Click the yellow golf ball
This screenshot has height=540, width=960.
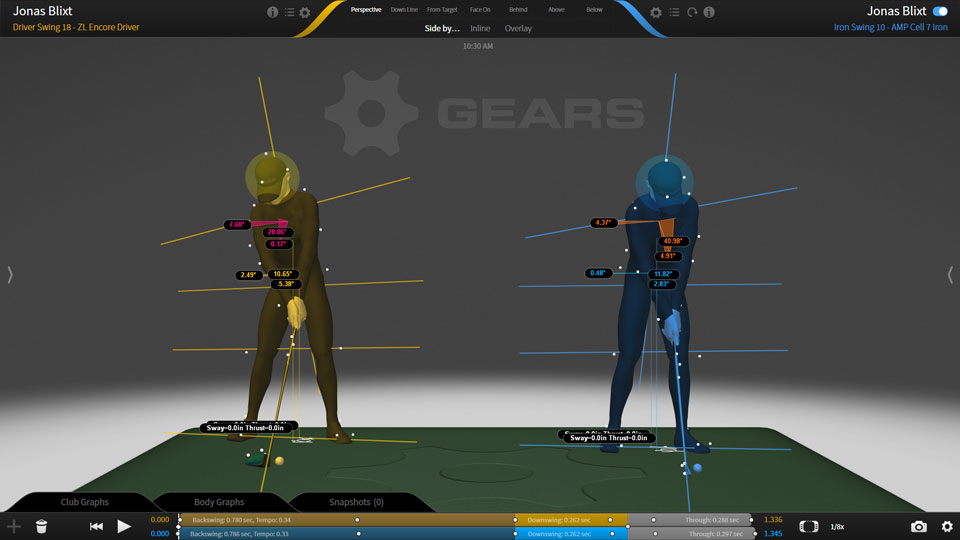(x=279, y=461)
